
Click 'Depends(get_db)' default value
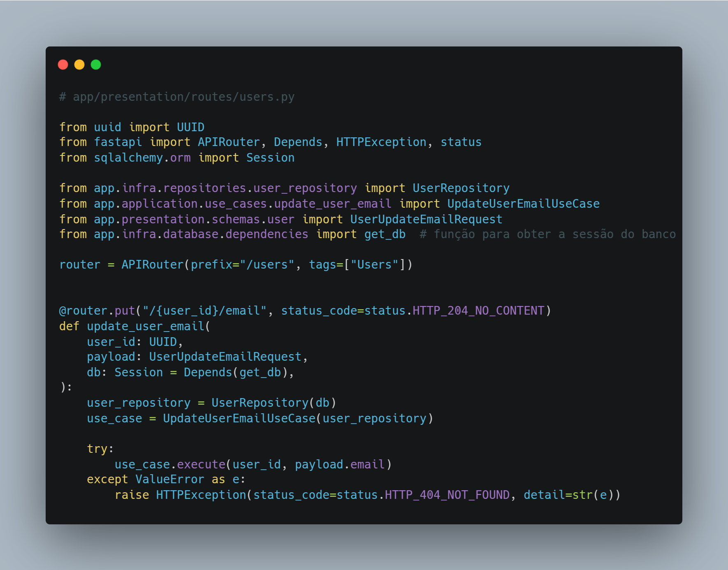click(x=236, y=372)
